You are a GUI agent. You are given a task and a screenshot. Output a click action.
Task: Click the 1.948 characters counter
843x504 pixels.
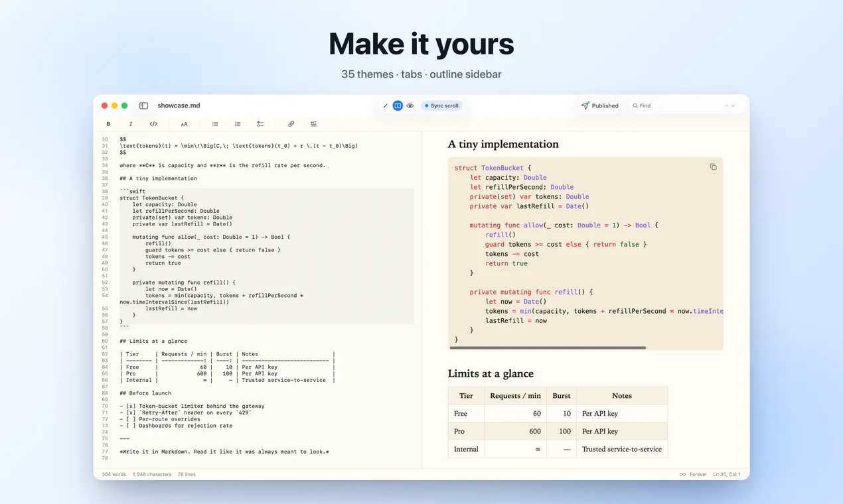[x=151, y=474]
